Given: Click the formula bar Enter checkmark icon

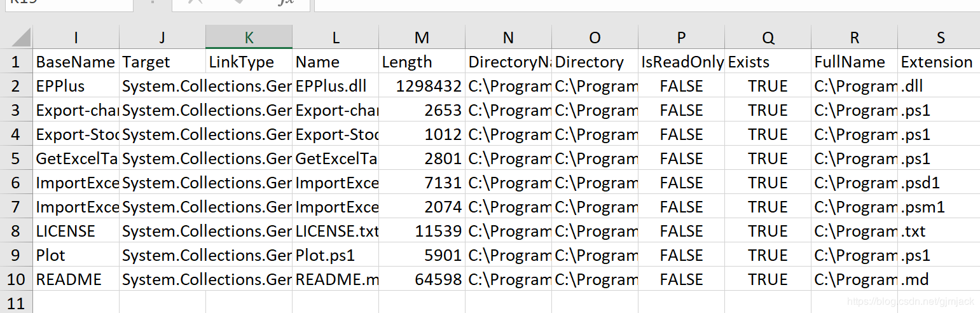Looking at the screenshot, I should 240,3.
